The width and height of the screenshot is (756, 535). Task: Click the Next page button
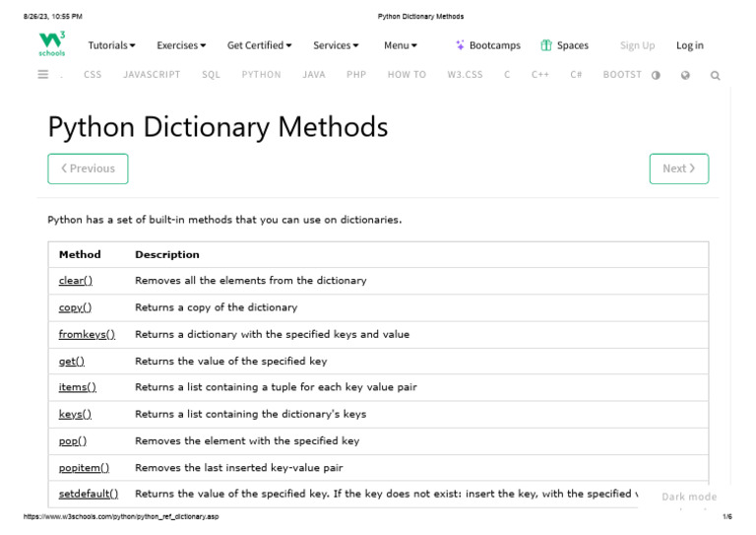(x=678, y=168)
